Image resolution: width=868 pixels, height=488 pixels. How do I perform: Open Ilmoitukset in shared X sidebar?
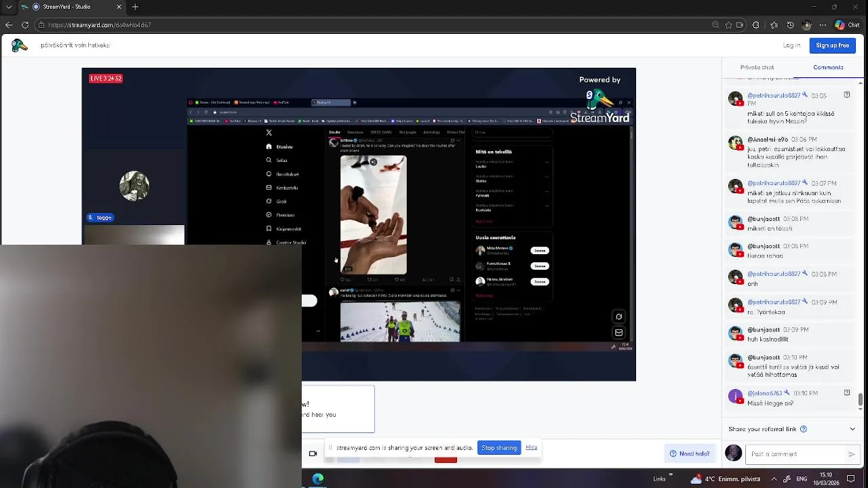pyautogui.click(x=283, y=174)
